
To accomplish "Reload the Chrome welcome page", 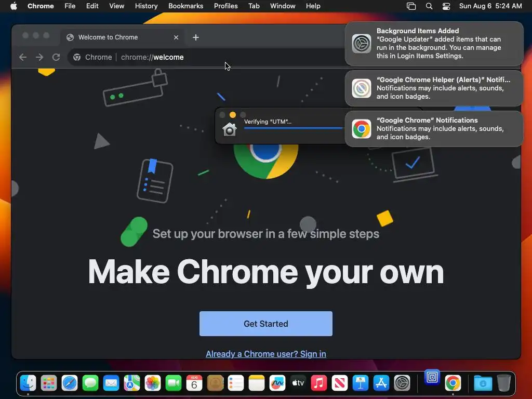I will click(x=56, y=57).
